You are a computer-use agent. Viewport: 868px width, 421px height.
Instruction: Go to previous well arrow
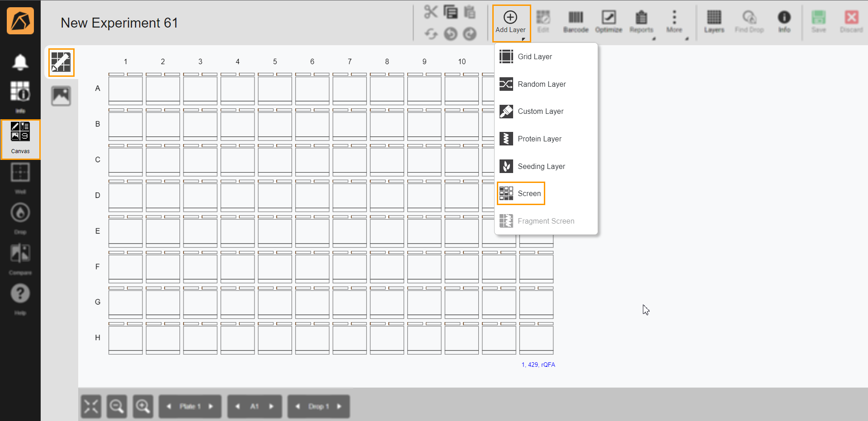[238, 407]
